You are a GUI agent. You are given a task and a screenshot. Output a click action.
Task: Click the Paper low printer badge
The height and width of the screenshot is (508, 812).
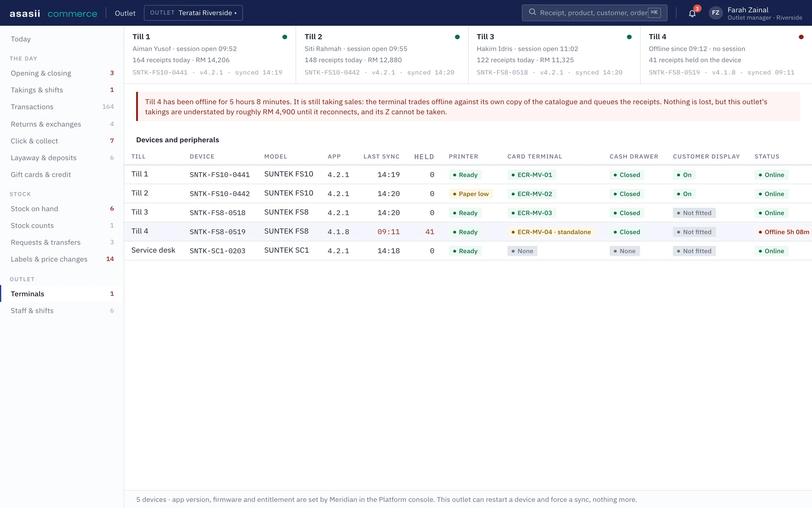point(471,194)
